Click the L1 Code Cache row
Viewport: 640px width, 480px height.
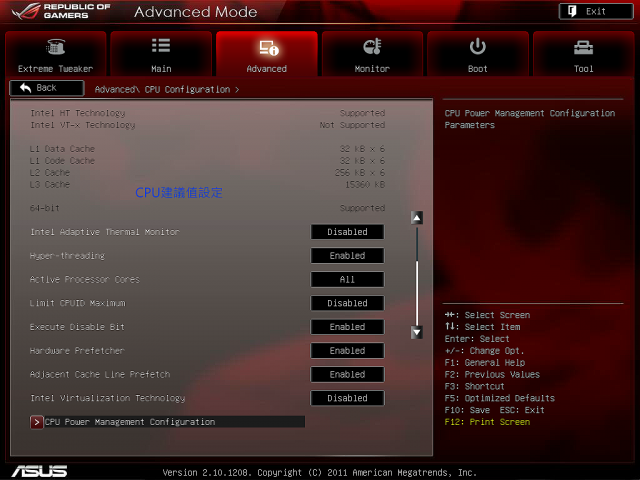207,160
